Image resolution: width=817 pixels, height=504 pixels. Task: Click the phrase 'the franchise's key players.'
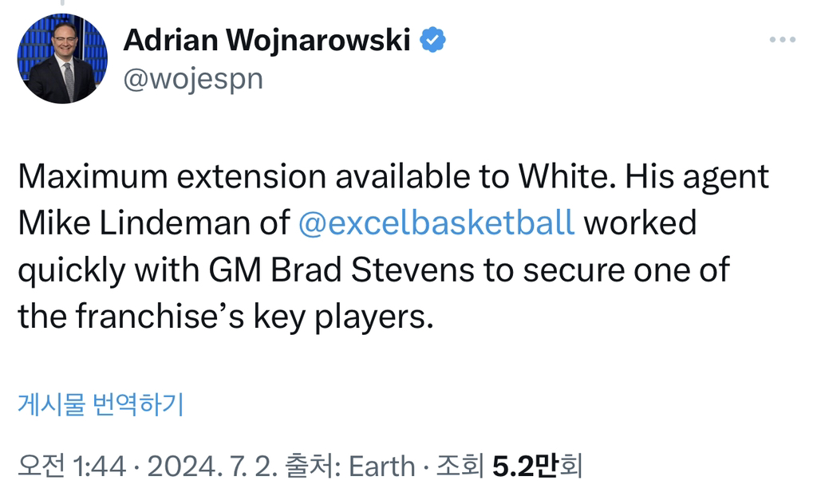[225, 317]
